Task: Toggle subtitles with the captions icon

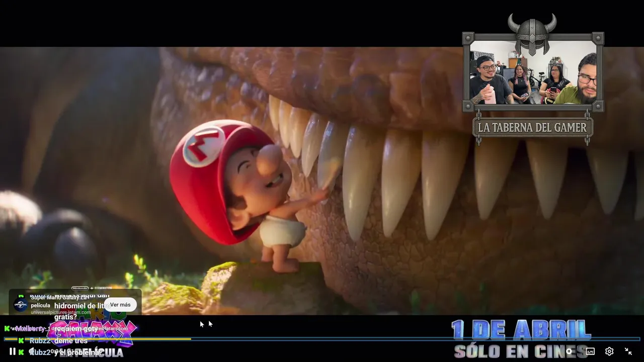Action: pos(590,351)
